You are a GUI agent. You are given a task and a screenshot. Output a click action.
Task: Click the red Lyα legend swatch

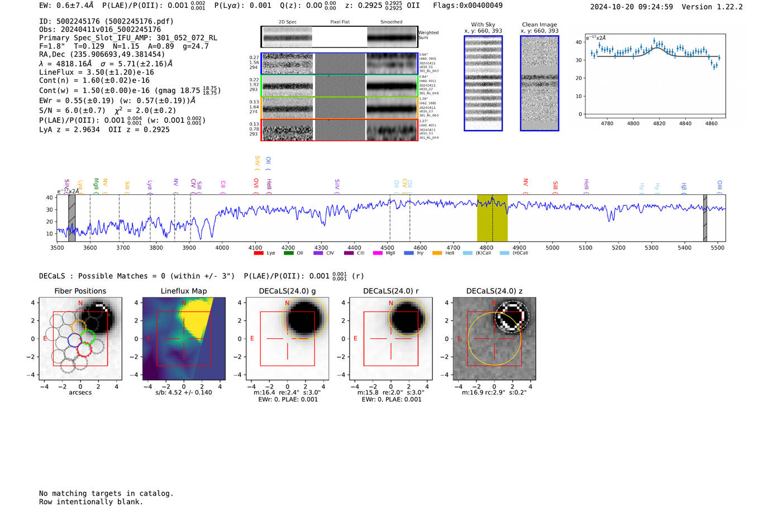coord(259,253)
